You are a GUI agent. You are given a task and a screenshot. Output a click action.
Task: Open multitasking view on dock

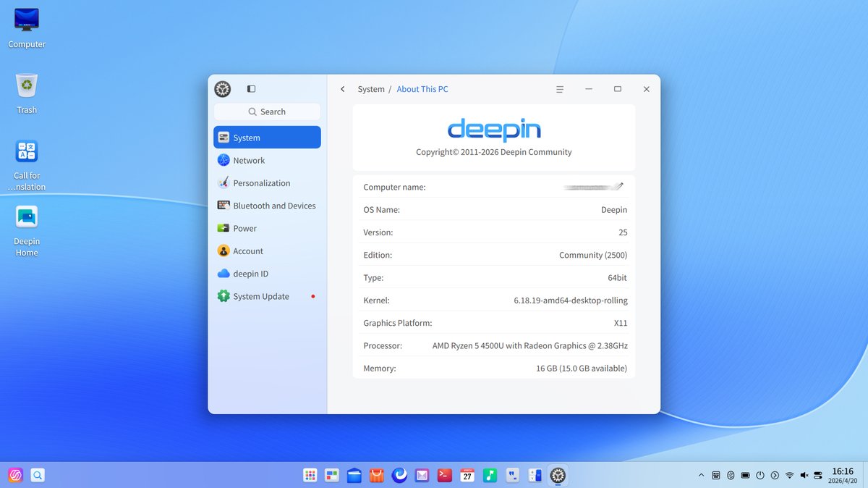332,475
